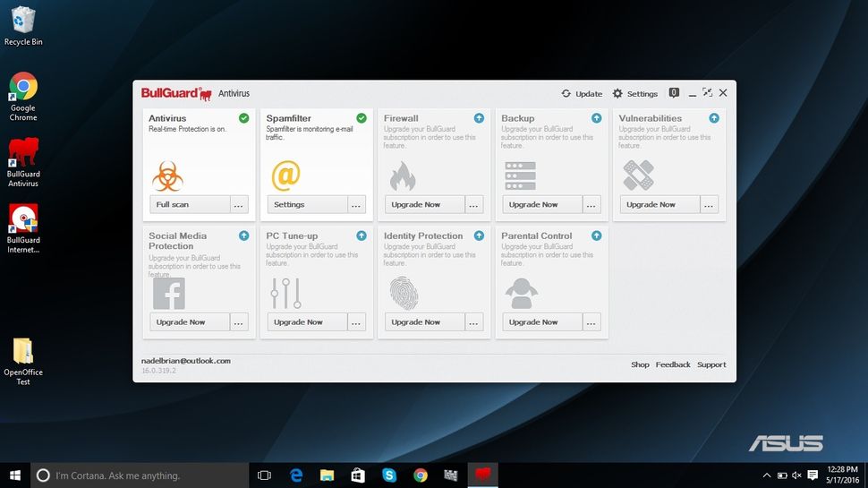Screen dimensions: 868x488
Task: Open the Recycle Bin desktop icon
Action: click(x=23, y=25)
